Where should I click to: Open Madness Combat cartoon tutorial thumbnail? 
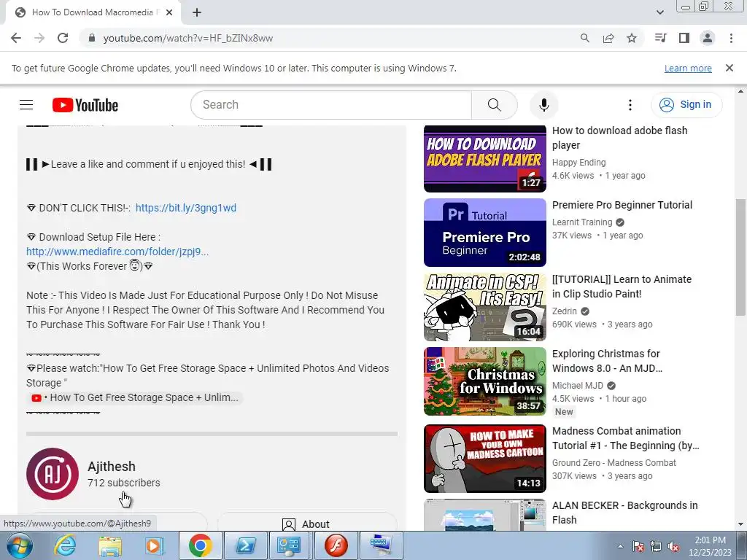pyautogui.click(x=485, y=459)
